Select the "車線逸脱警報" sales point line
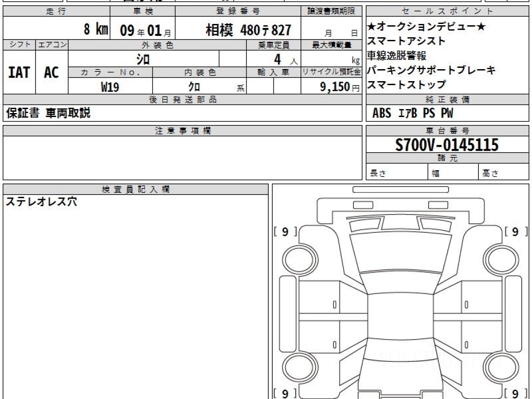Screen dimensions: 532x399 [397, 56]
